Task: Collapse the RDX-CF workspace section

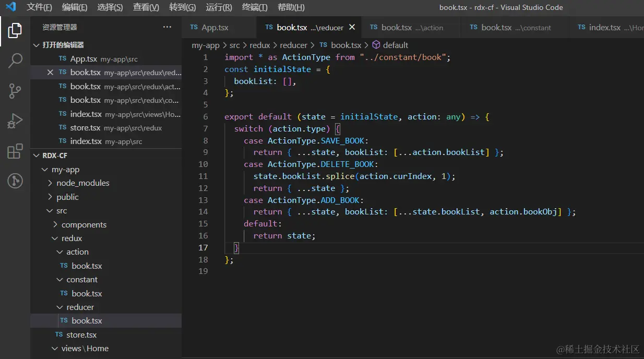Action: point(36,155)
